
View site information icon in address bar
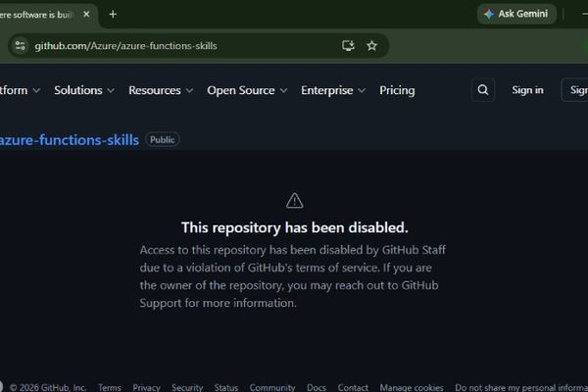[x=21, y=46]
